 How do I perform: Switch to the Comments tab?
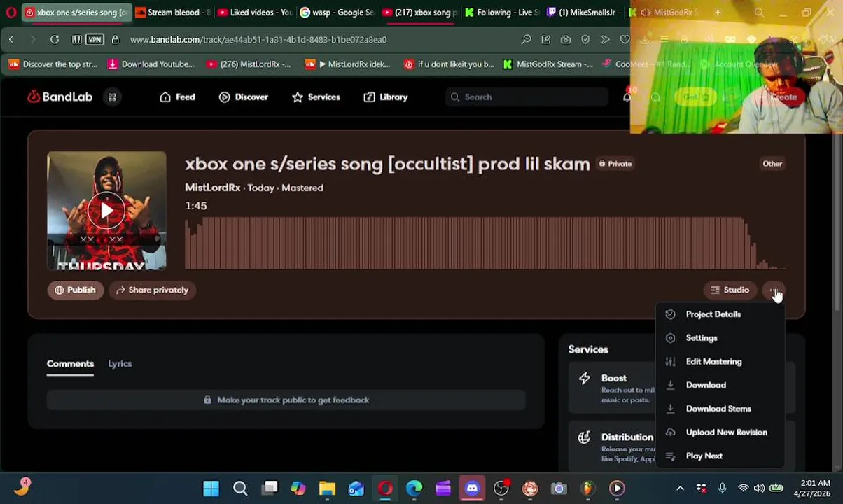point(70,364)
